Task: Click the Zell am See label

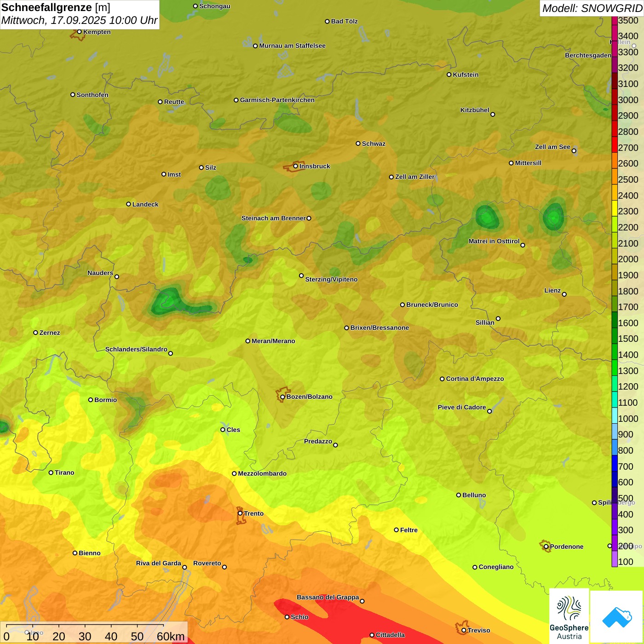Action: (x=552, y=147)
